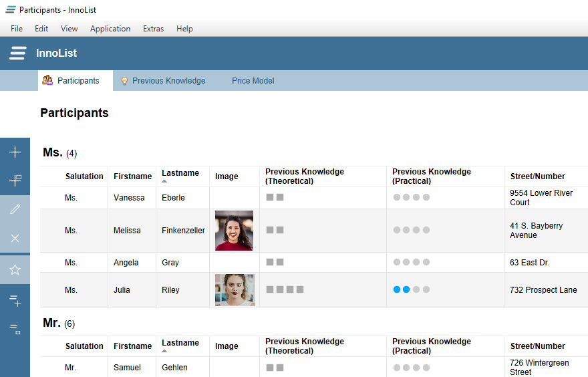Set Julia Riley's practical knowledge third dot
The width and height of the screenshot is (588, 377).
[x=416, y=289]
